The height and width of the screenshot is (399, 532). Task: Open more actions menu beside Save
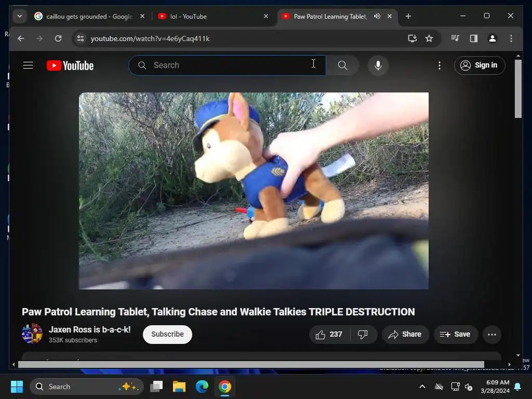[492, 335]
